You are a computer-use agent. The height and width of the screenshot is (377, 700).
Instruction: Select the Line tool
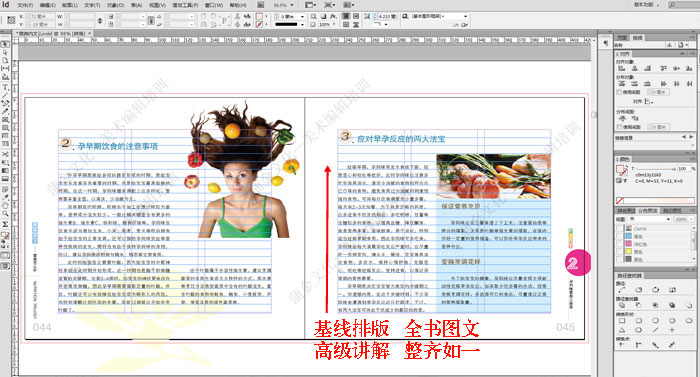[5, 95]
